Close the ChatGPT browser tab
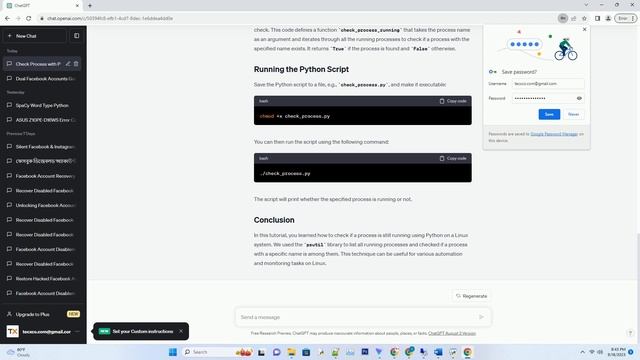Screen dimensions: 640x360 click(x=77, y=6)
